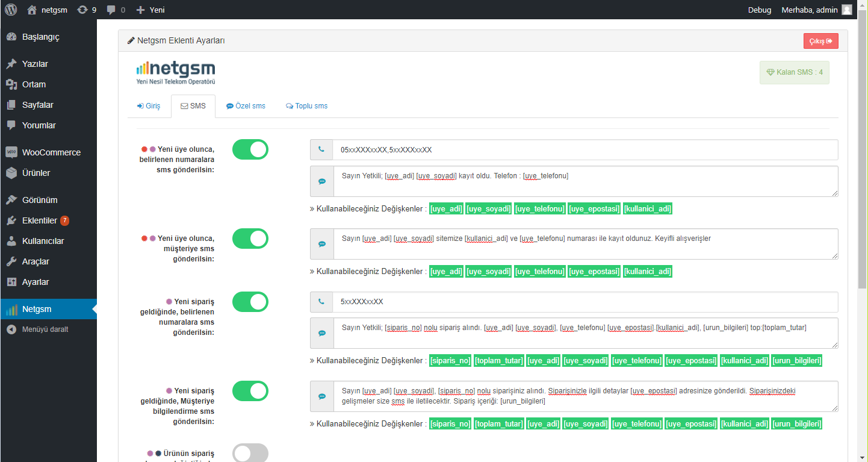Screen dimensions: 868x462
Task: Click the WordPress logo icon
Action: tap(11, 10)
